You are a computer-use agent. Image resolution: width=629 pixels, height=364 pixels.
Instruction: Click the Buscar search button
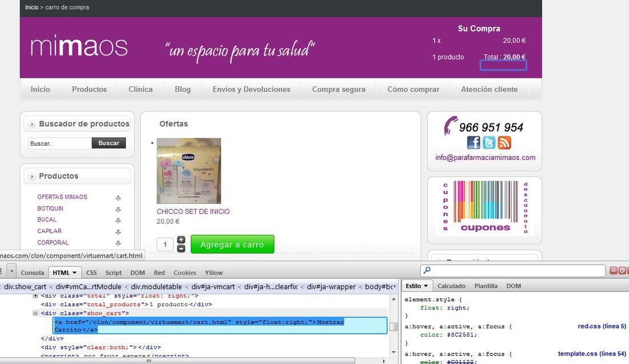coord(109,143)
